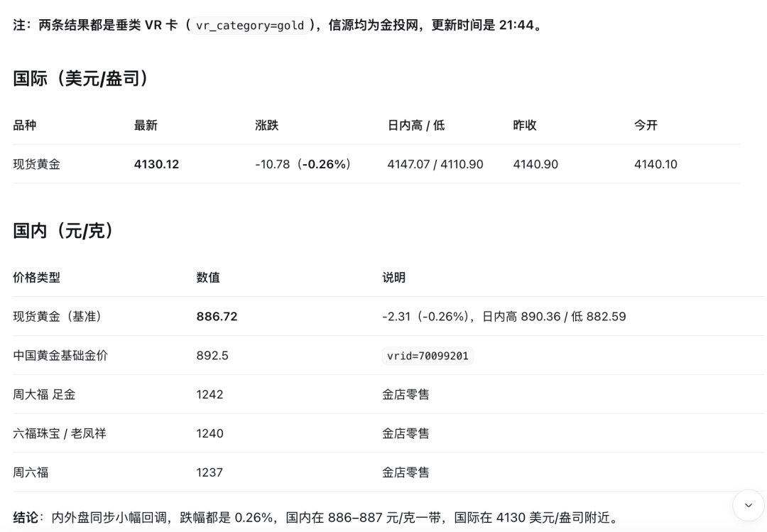Click the 说明 column header
This screenshot has width=767, height=532.
click(x=393, y=278)
